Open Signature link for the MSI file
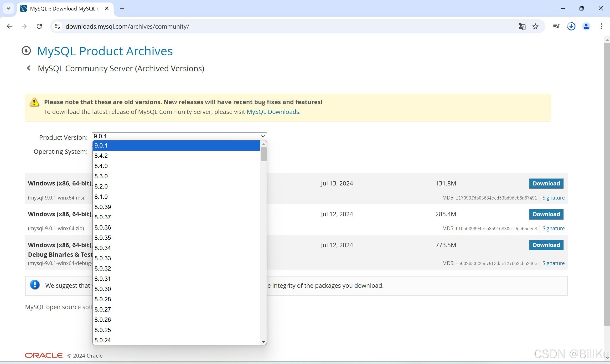610x364 pixels. click(x=553, y=198)
